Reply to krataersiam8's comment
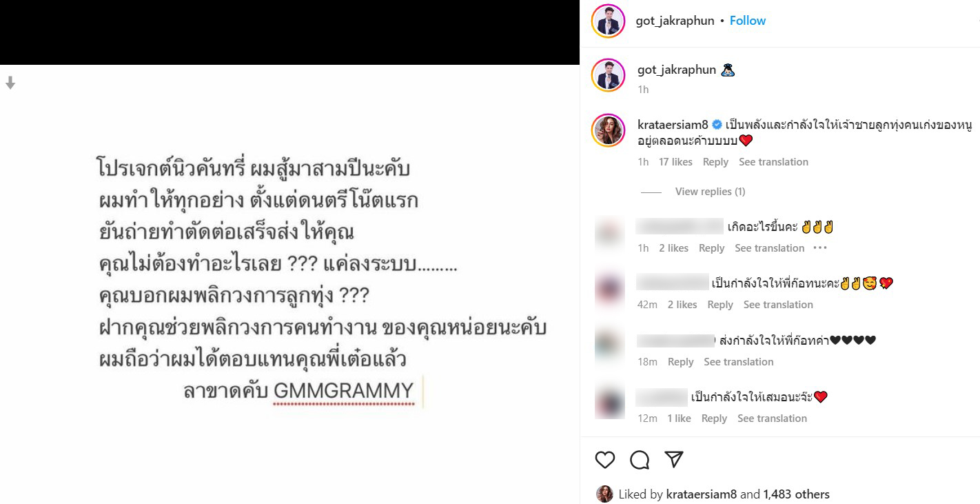 [x=715, y=162]
